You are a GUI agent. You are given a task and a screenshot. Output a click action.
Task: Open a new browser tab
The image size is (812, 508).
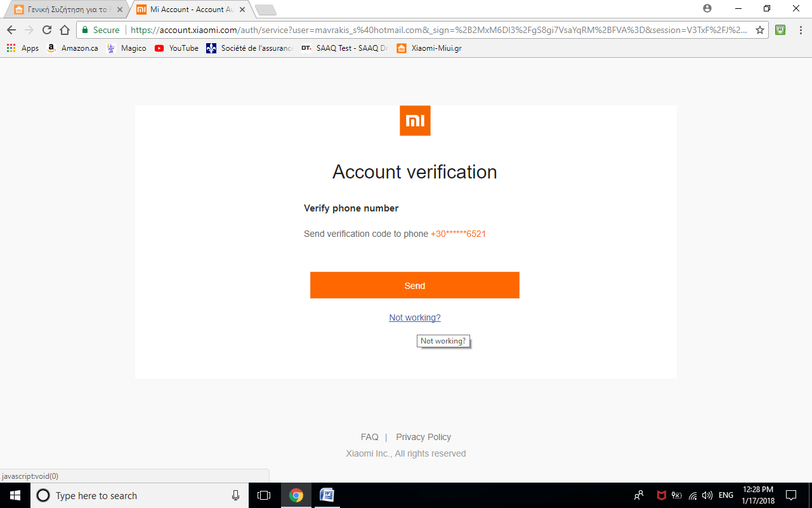(265, 10)
